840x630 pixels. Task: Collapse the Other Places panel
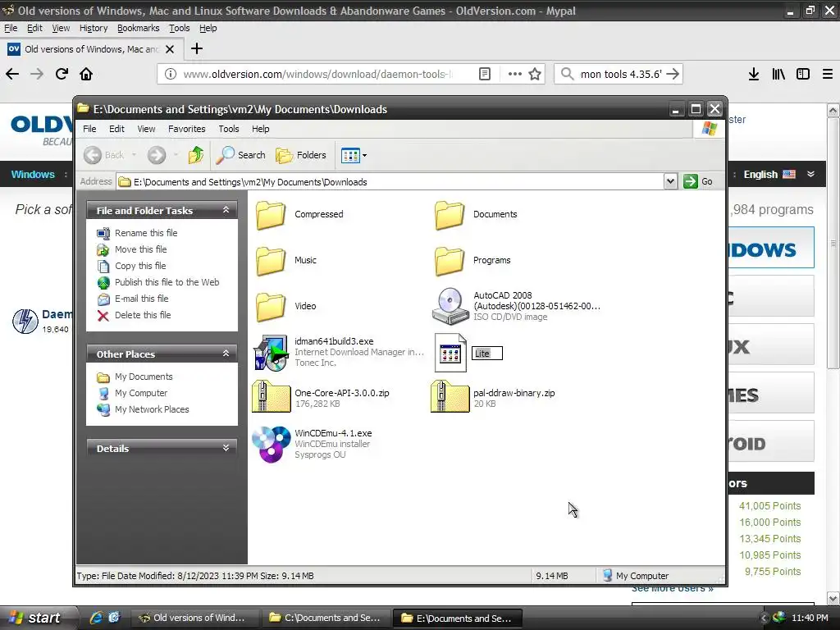(x=226, y=354)
